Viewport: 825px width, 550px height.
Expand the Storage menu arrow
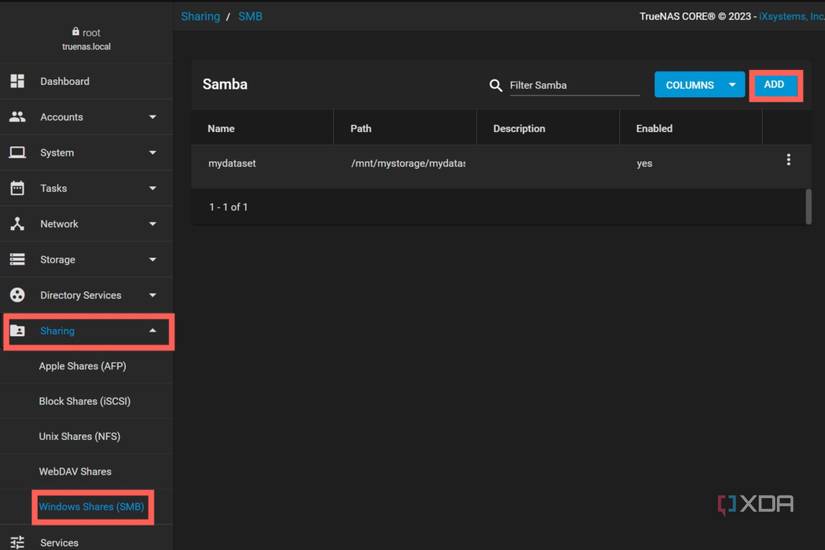click(x=153, y=259)
